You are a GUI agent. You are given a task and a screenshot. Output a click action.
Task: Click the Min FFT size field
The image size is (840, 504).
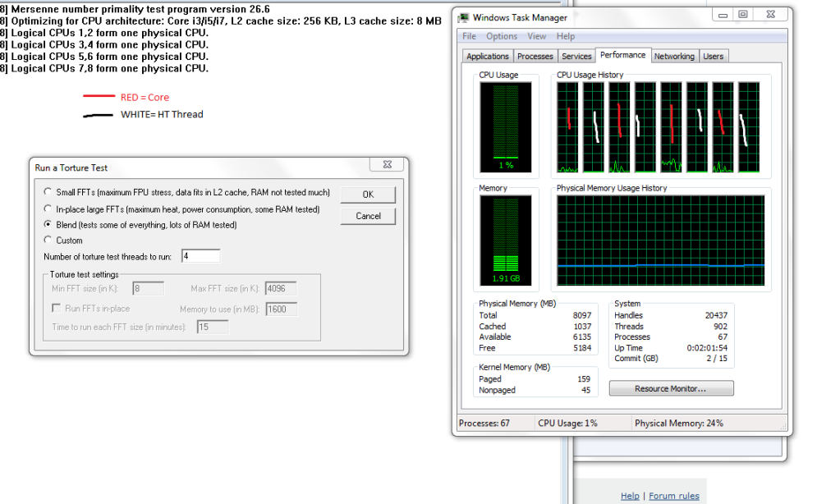pyautogui.click(x=149, y=288)
